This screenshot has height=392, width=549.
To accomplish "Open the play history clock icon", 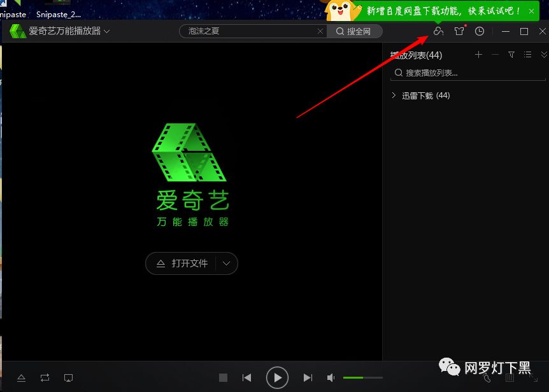I will 479,31.
